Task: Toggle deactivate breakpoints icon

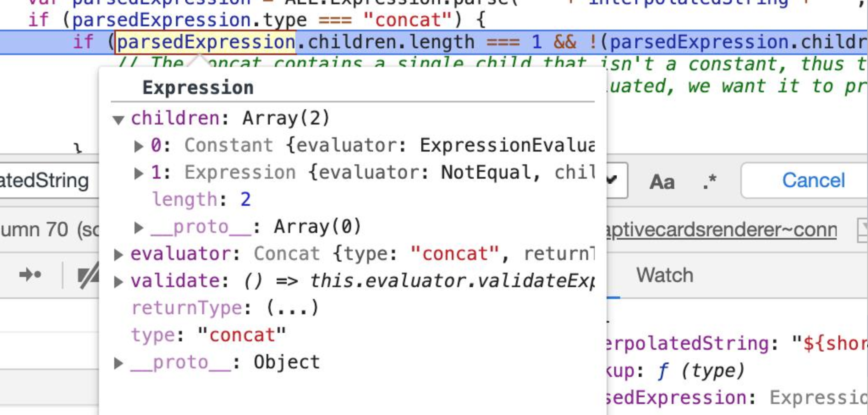Action: click(x=88, y=276)
